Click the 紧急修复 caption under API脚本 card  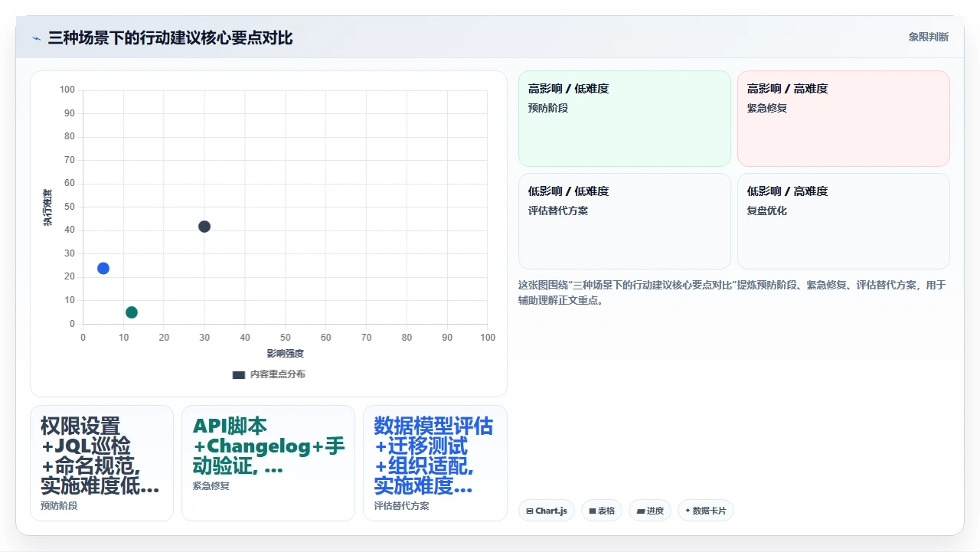211,485
